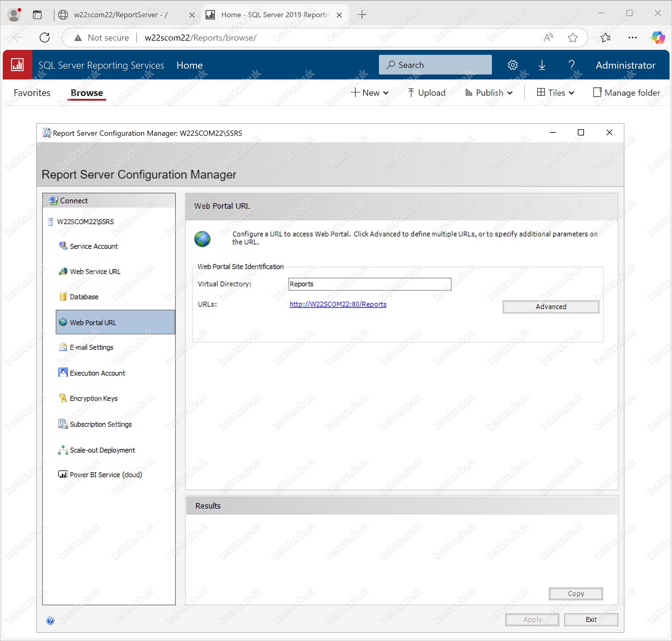Open the help question mark in the SSRS header
The image size is (672, 641).
click(572, 65)
